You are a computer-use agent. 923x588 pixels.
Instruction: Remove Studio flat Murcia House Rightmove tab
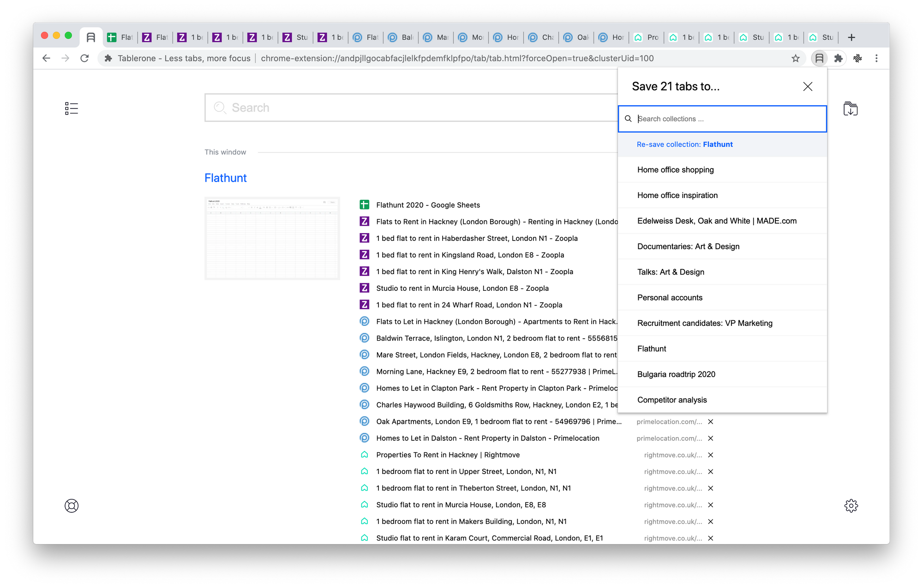coord(711,505)
